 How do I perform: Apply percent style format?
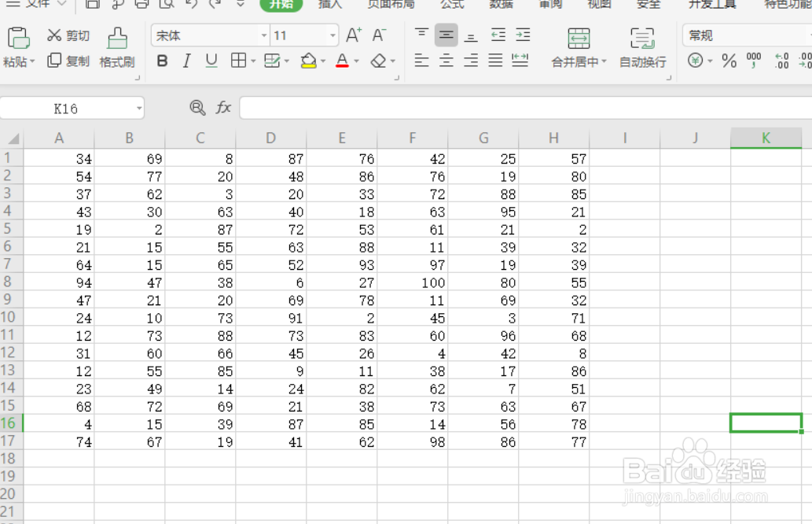click(729, 61)
